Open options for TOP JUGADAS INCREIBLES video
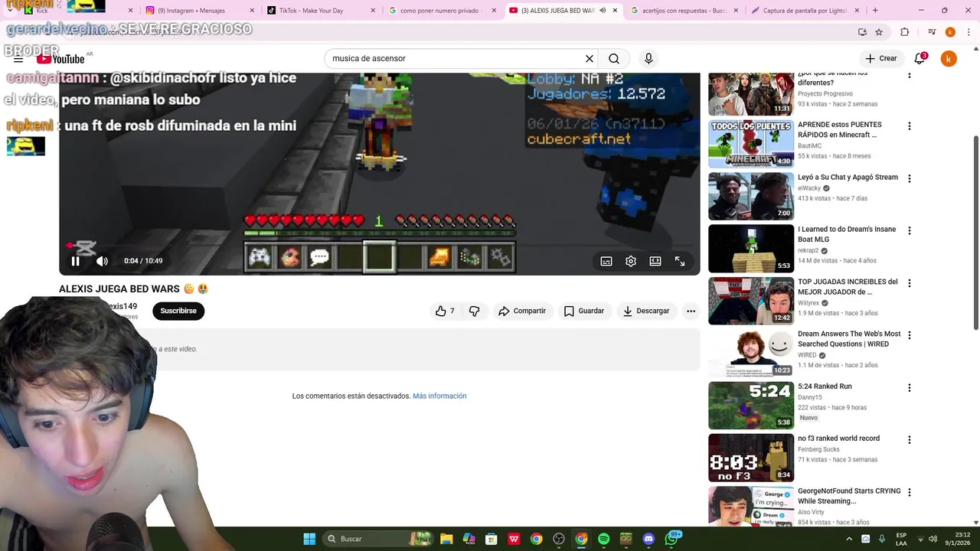This screenshot has height=551, width=980. tap(910, 283)
